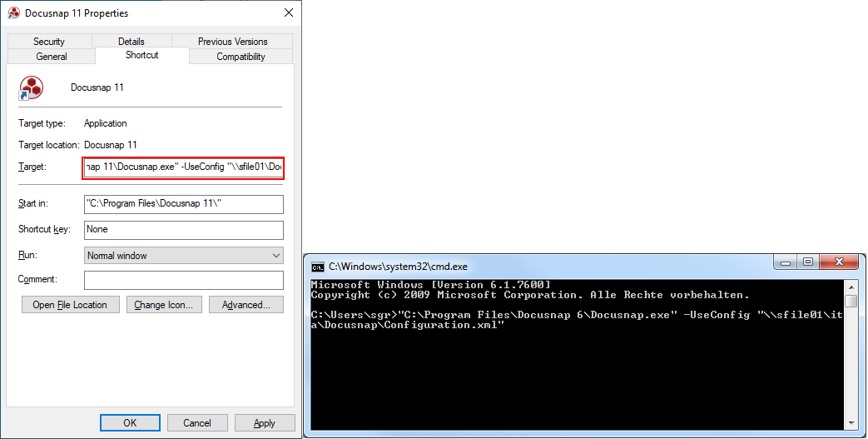Viewport: 868px width, 439px height.
Task: Click the 'Target type:' label
Action: point(42,123)
